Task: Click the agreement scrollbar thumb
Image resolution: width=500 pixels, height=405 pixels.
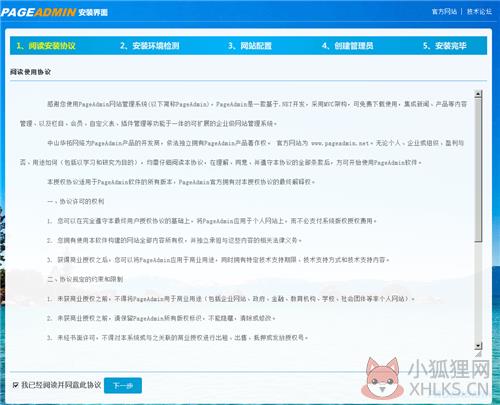Action: pyautogui.click(x=478, y=170)
